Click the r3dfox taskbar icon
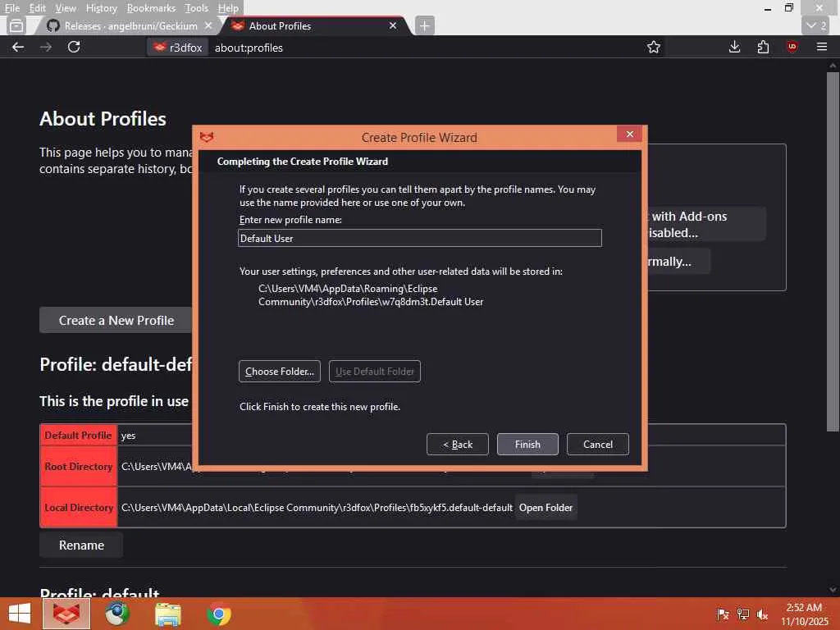Image resolution: width=840 pixels, height=630 pixels. [x=66, y=614]
